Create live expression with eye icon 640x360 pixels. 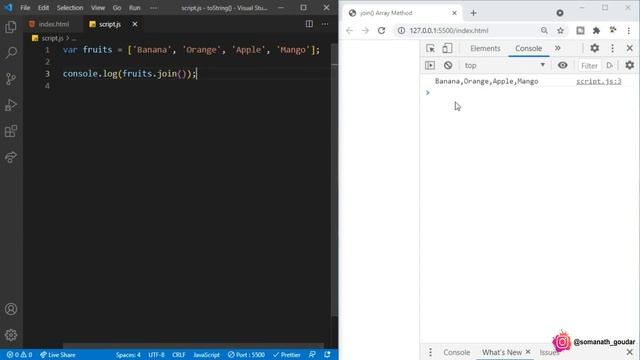[x=562, y=65]
